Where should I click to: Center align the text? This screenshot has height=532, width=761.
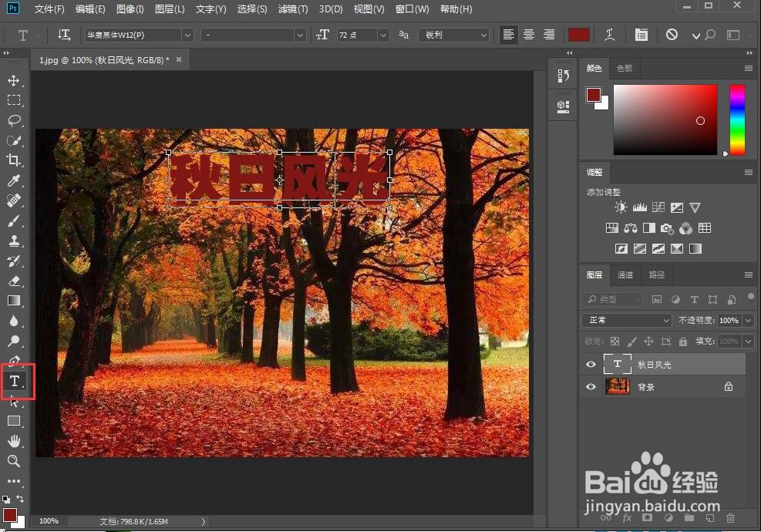(528, 35)
